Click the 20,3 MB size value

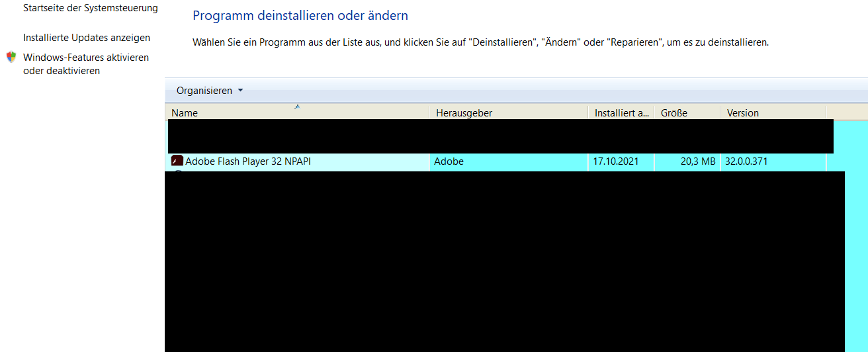point(698,161)
